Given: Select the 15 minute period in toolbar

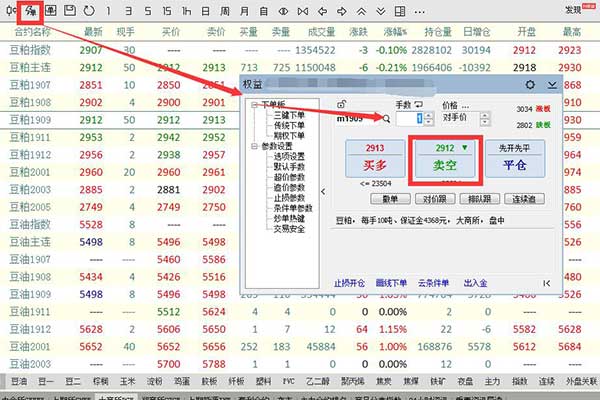Looking at the screenshot, I should [166, 11].
